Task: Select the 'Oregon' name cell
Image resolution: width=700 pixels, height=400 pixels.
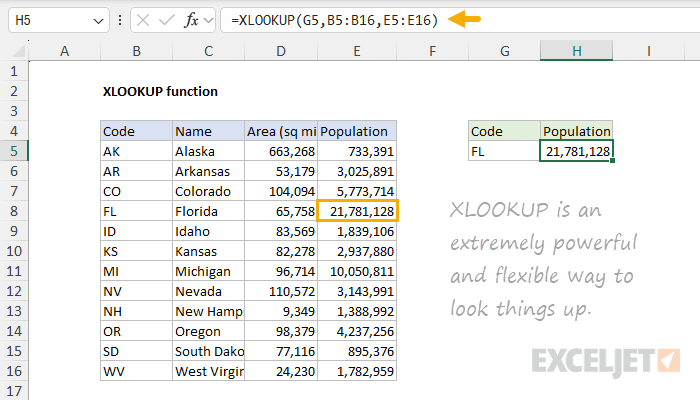Action: (x=208, y=331)
